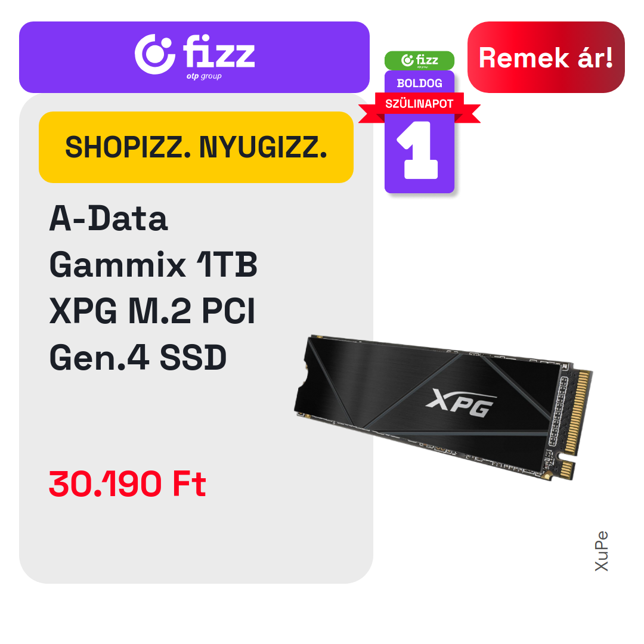Click the purple BOLDOG label
The image size is (644, 644).
(x=419, y=83)
